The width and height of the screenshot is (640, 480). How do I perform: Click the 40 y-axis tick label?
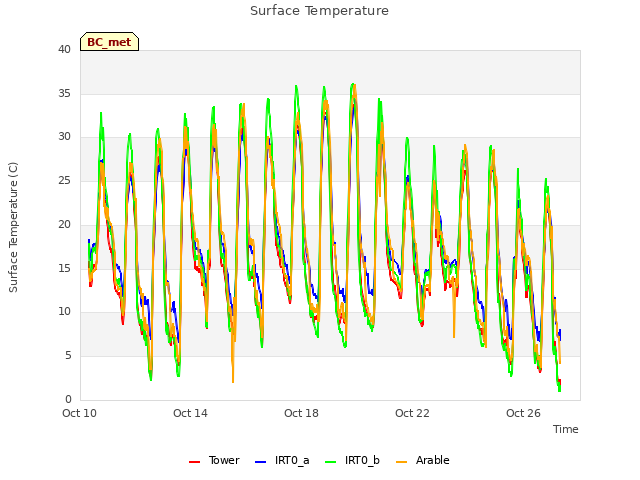coord(64,50)
